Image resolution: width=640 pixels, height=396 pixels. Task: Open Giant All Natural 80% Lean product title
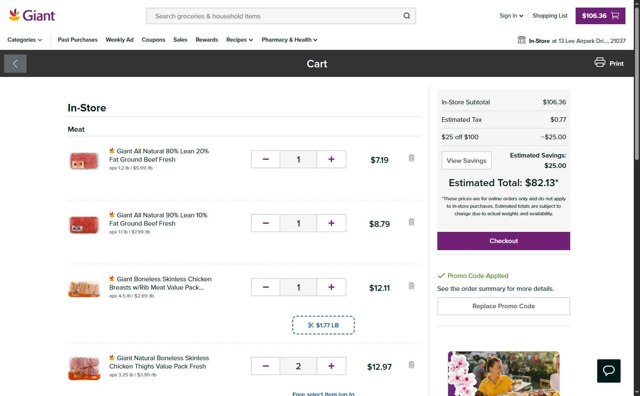(159, 155)
